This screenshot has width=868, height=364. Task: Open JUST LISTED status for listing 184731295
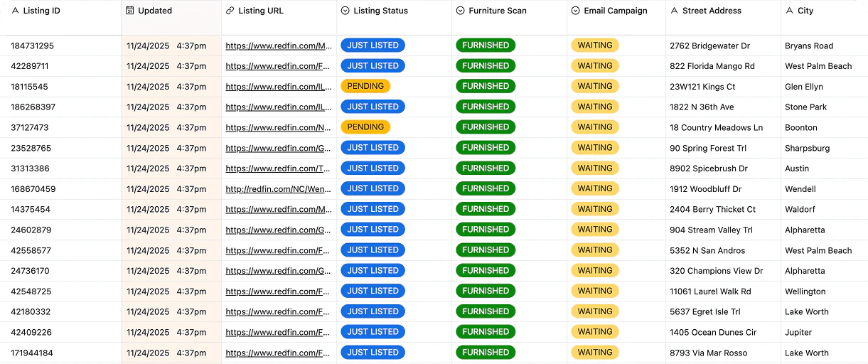click(x=373, y=45)
